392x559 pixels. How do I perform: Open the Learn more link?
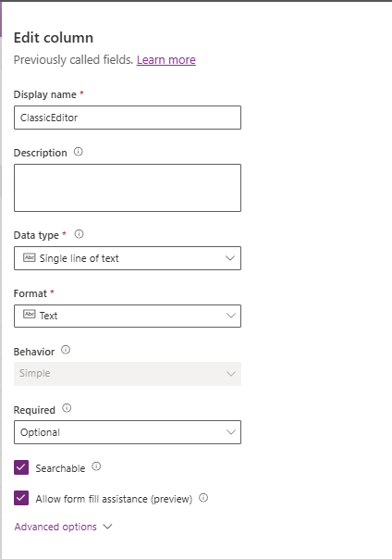tap(166, 60)
